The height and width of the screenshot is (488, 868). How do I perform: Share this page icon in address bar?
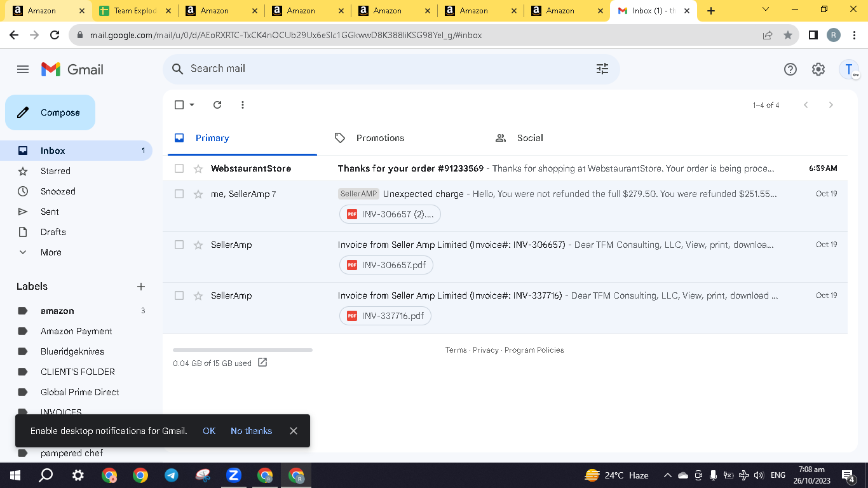point(768,35)
